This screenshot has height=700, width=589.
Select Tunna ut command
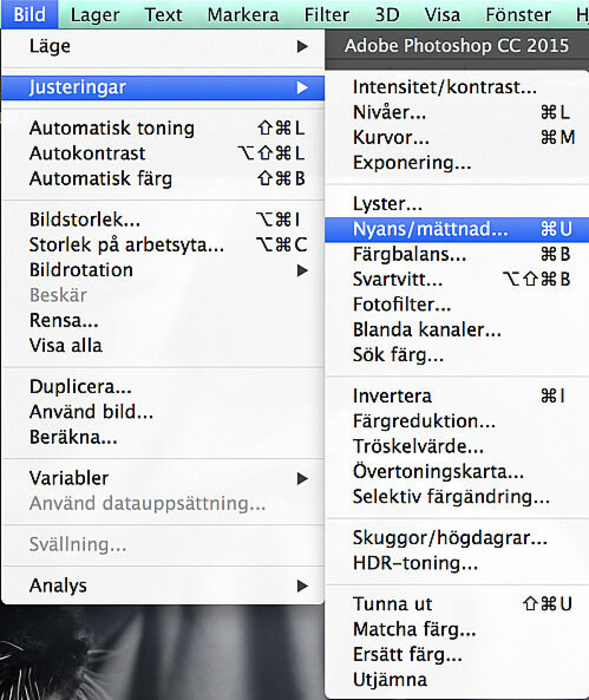pyautogui.click(x=456, y=604)
